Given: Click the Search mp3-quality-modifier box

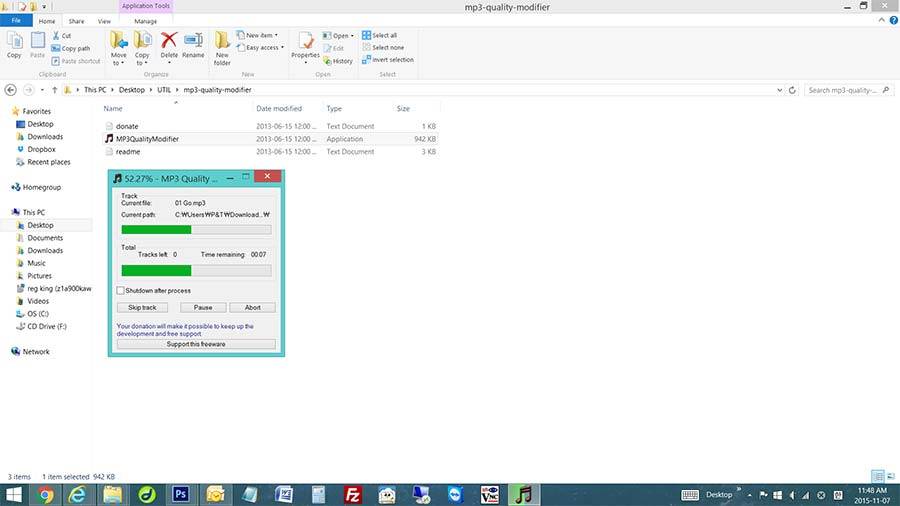Looking at the screenshot, I should click(x=848, y=90).
